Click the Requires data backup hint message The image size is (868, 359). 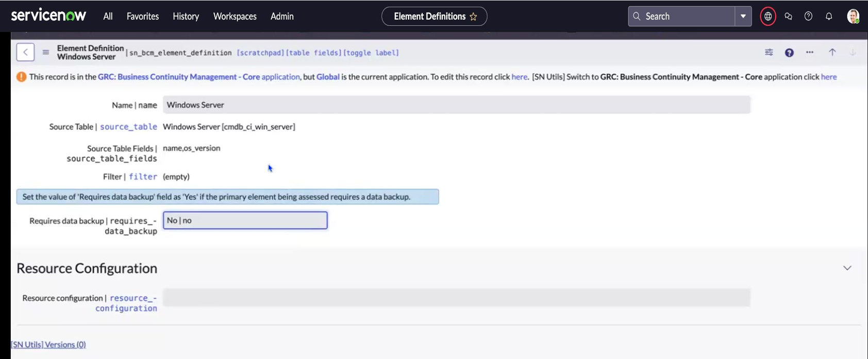coord(227,197)
